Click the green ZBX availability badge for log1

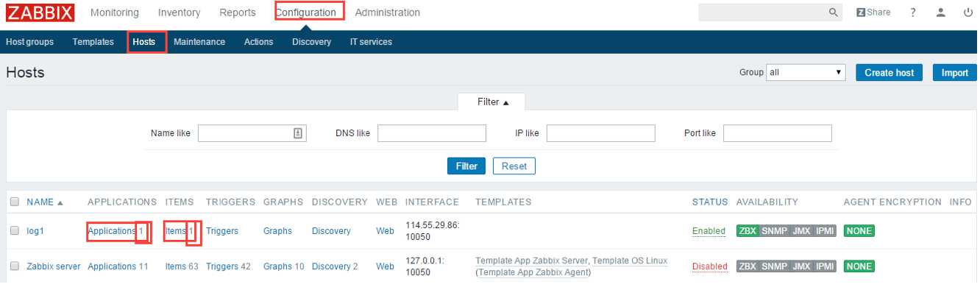point(748,231)
